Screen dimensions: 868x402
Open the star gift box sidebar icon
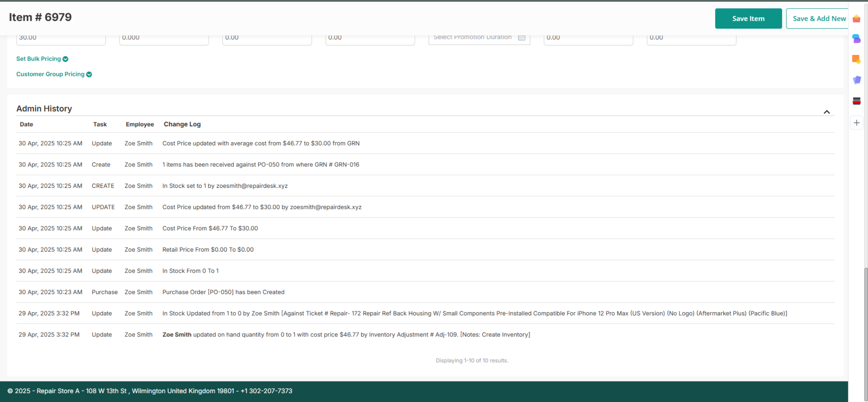point(856,19)
